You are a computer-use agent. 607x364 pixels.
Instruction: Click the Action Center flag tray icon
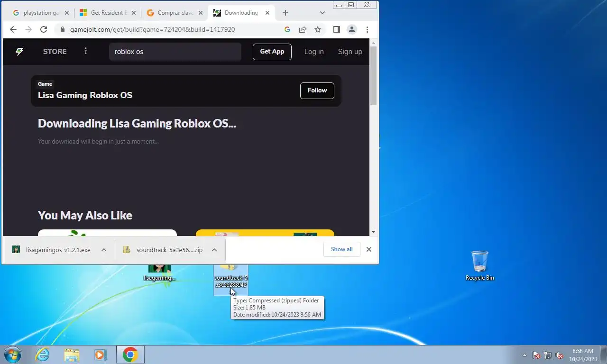pyautogui.click(x=536, y=355)
